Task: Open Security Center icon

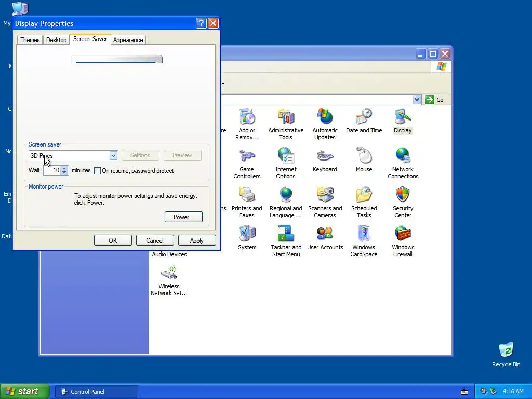Action: tap(403, 202)
